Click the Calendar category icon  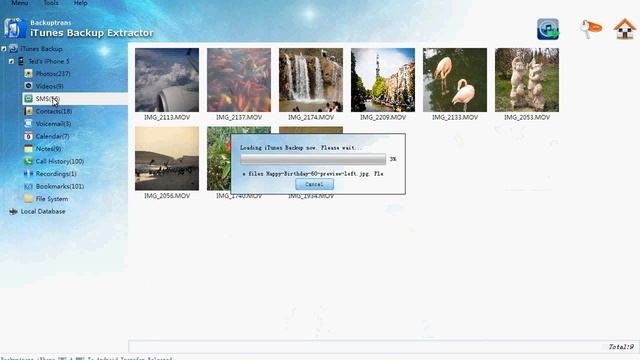(x=28, y=136)
